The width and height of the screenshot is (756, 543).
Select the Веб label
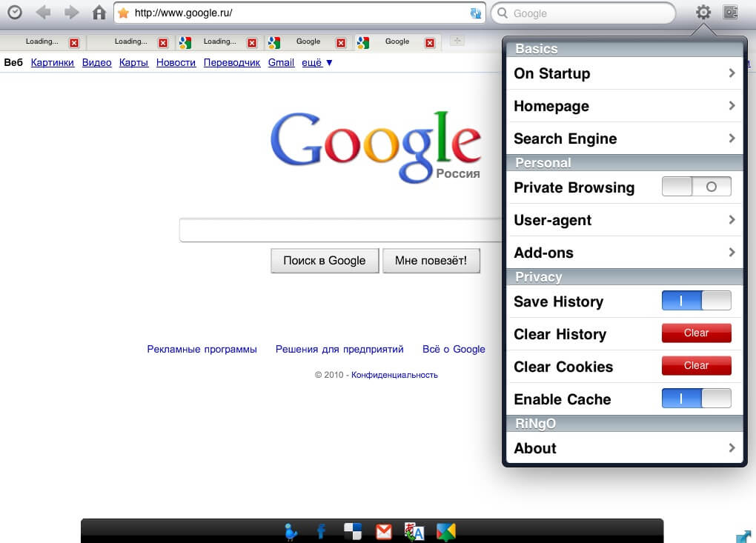click(x=13, y=63)
